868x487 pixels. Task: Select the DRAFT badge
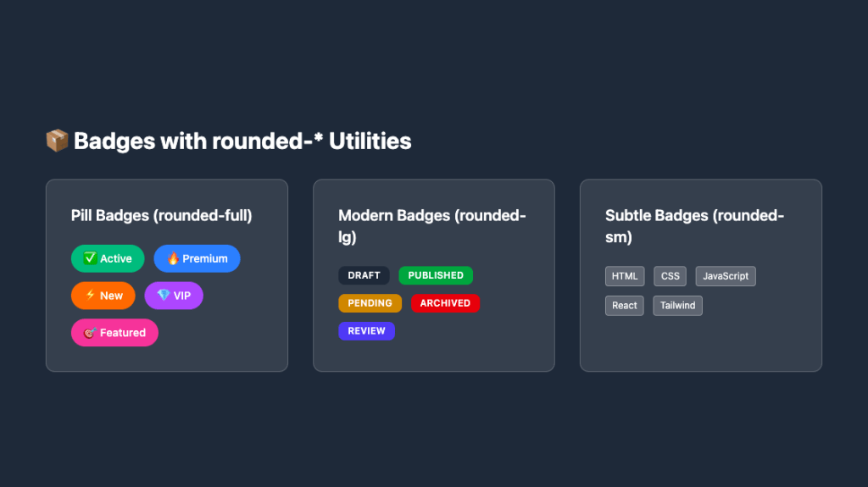coord(364,275)
